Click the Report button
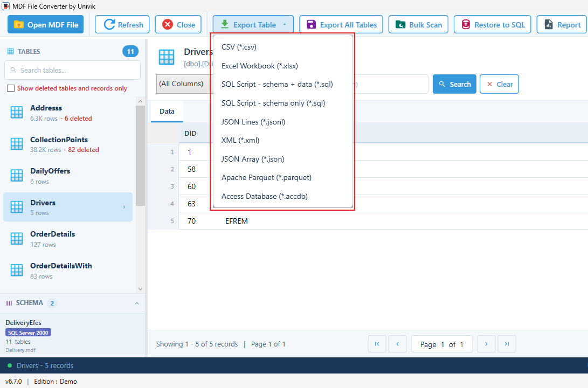 coord(562,25)
